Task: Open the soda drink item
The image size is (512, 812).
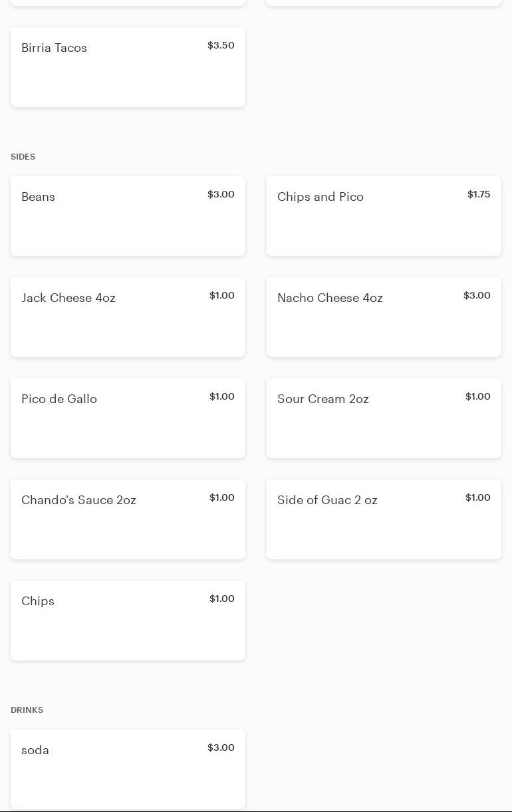Action: click(x=128, y=769)
